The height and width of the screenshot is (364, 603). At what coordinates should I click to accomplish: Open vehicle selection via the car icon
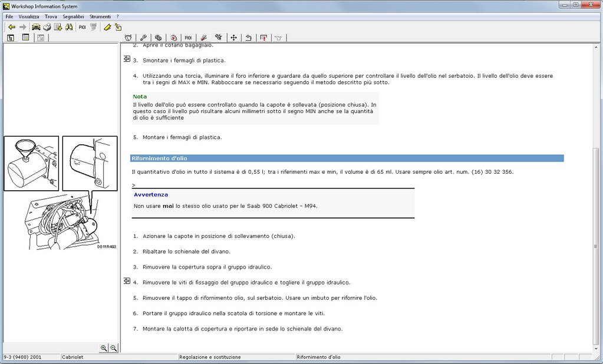click(36, 27)
